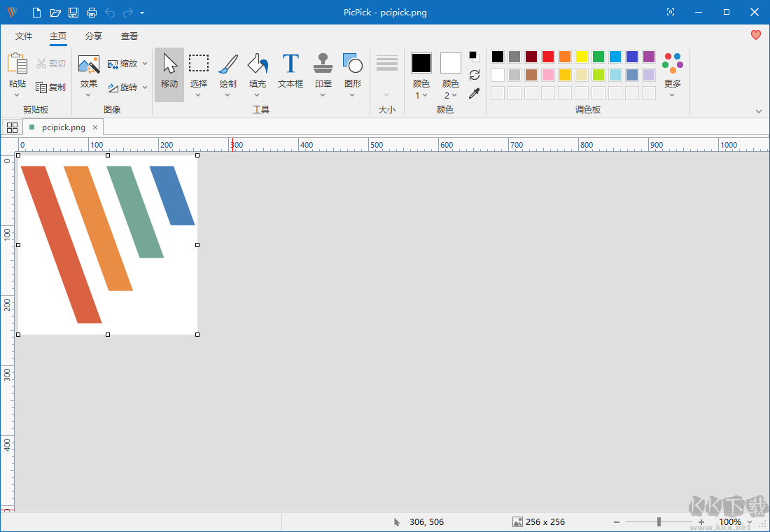This screenshot has width=770, height=532.
Task: Select the pcipick.png document tab
Action: click(x=63, y=127)
